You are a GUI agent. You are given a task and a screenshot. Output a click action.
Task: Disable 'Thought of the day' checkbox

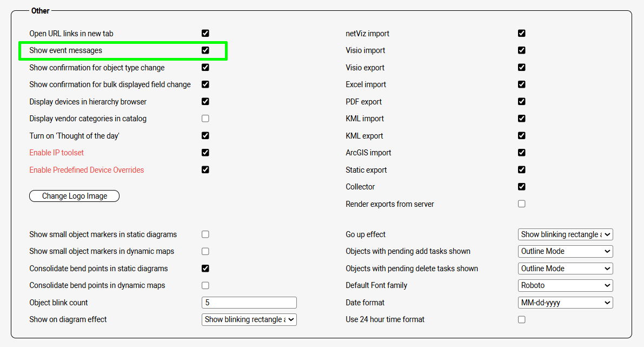click(205, 135)
